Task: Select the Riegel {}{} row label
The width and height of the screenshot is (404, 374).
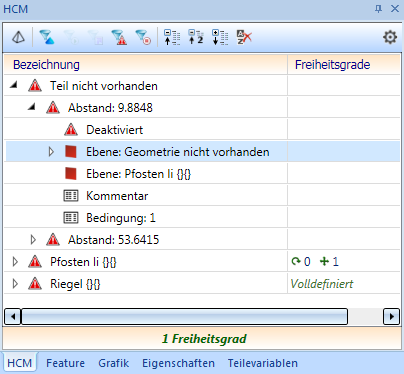Action: click(x=75, y=284)
